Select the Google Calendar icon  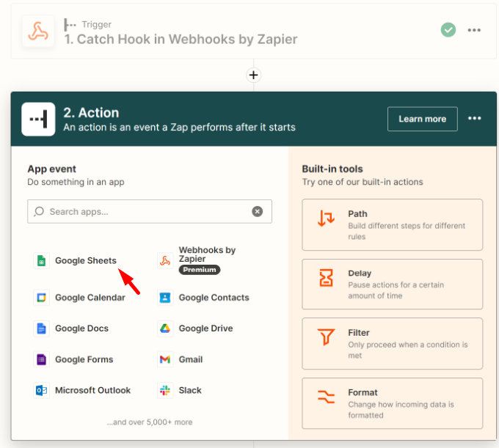point(41,298)
